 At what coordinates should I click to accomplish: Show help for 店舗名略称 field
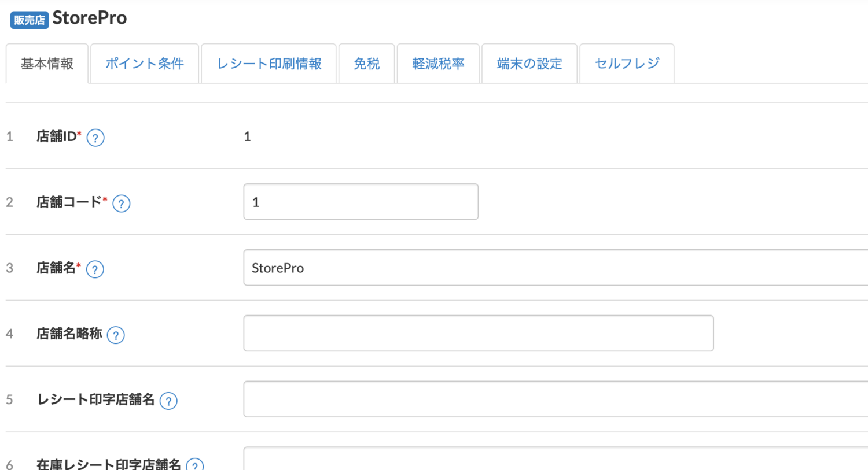pos(116,335)
